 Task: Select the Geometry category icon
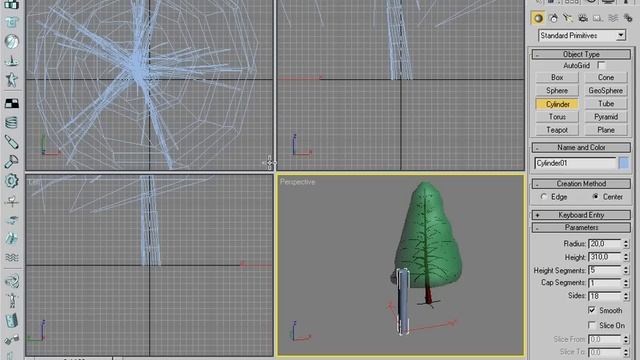[x=538, y=18]
